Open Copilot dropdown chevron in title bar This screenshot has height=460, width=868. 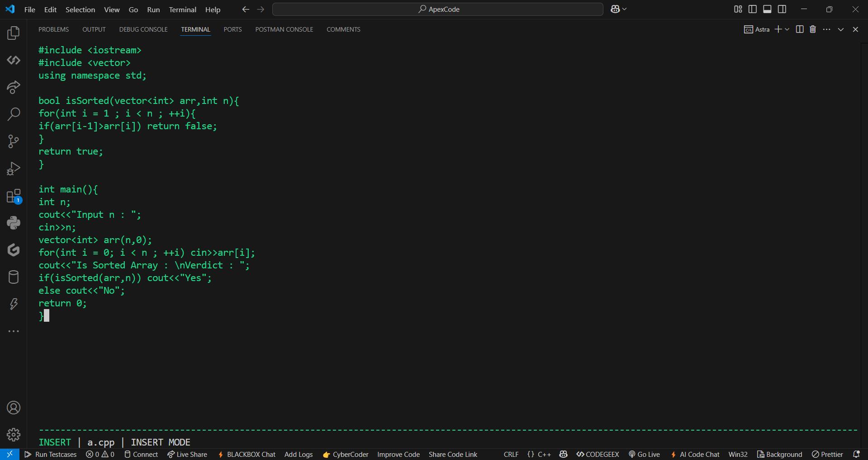[625, 9]
